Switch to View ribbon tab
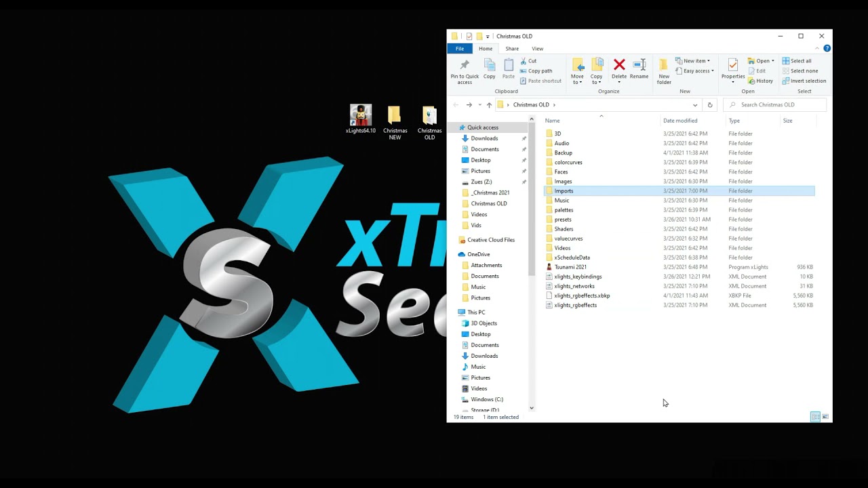 click(537, 49)
